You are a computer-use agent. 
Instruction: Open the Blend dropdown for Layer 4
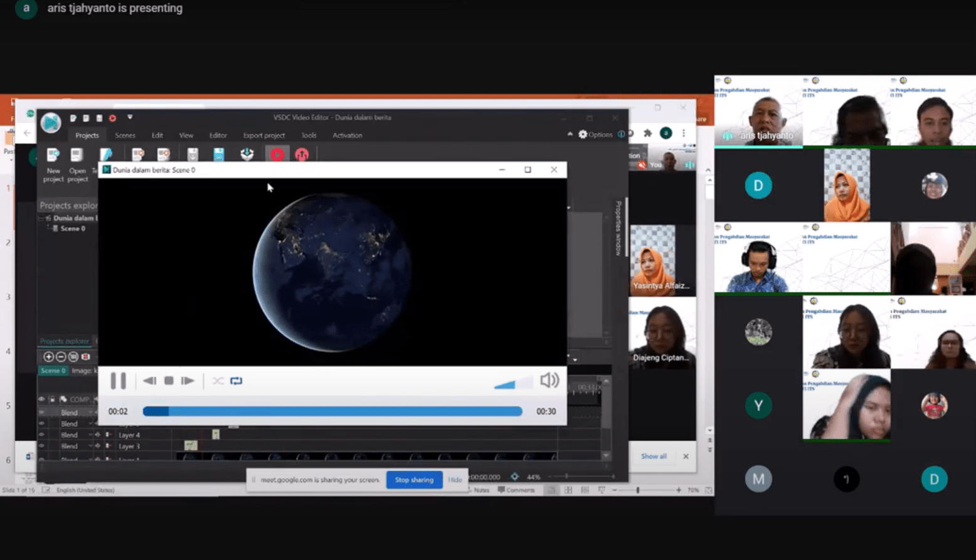(90, 435)
